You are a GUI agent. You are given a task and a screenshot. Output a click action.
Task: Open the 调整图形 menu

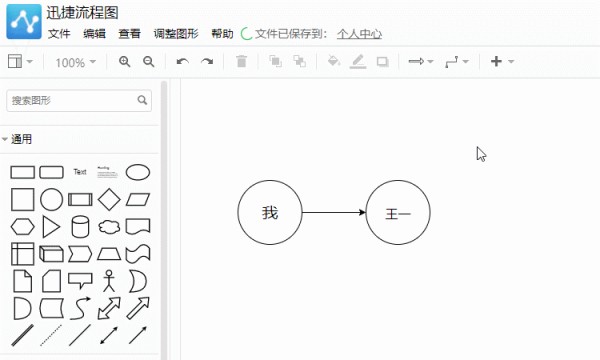point(176,34)
